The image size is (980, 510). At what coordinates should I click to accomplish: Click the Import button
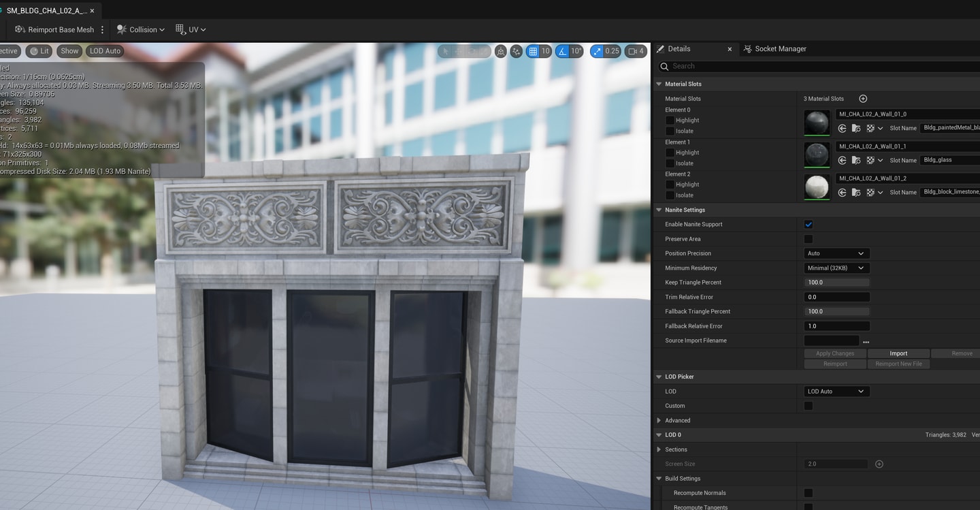898,353
